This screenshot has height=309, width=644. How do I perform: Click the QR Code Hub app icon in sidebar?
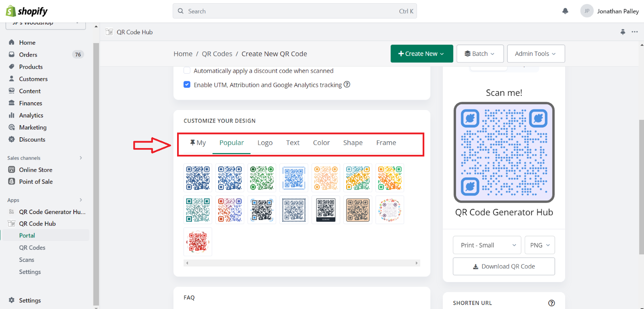coord(12,223)
